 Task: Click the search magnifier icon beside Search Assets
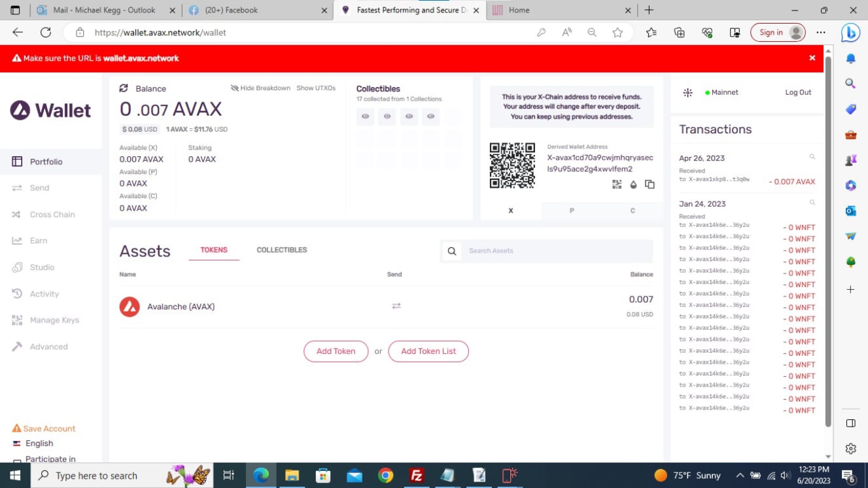(452, 251)
